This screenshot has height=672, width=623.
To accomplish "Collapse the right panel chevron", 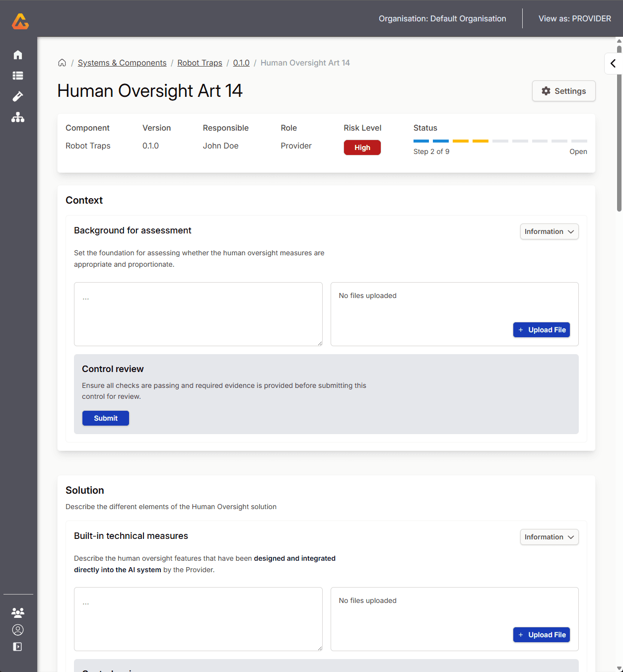I will coord(613,64).
